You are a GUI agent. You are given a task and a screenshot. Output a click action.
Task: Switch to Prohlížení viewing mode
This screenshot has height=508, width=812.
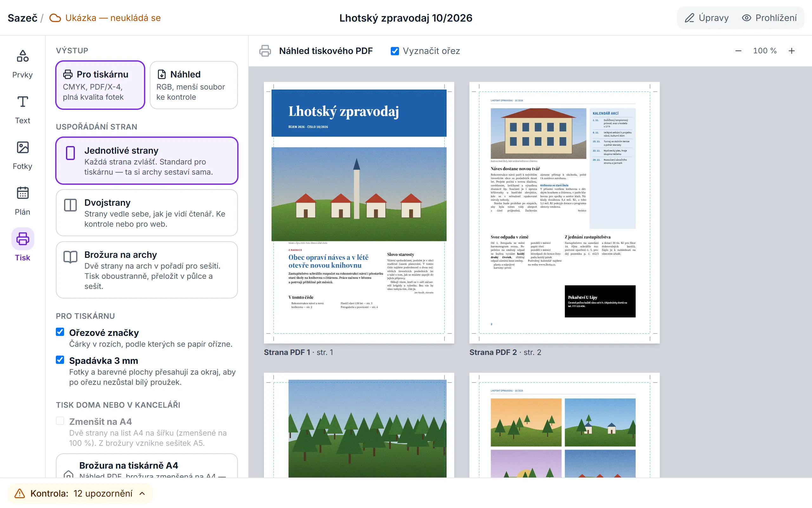[x=769, y=18]
